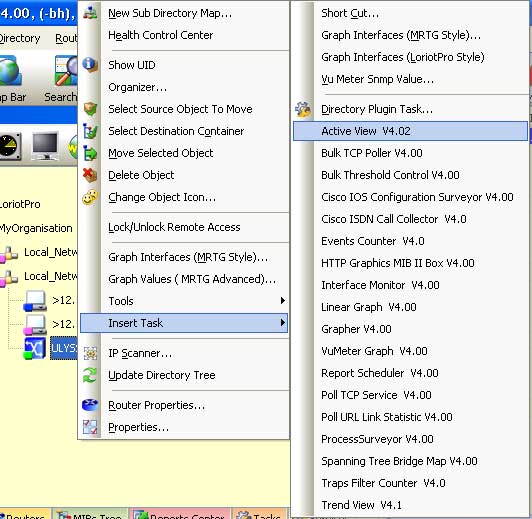This screenshot has height=519, width=532.
Task: Click the Select Source Object icon
Action: tap(90, 109)
